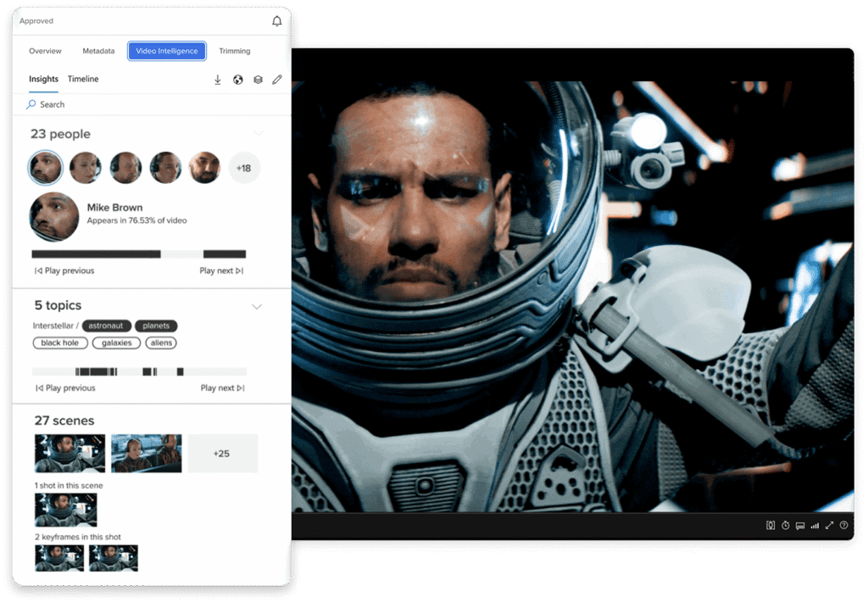
Task: Open the second keyframe thumbnail
Action: coord(114,558)
